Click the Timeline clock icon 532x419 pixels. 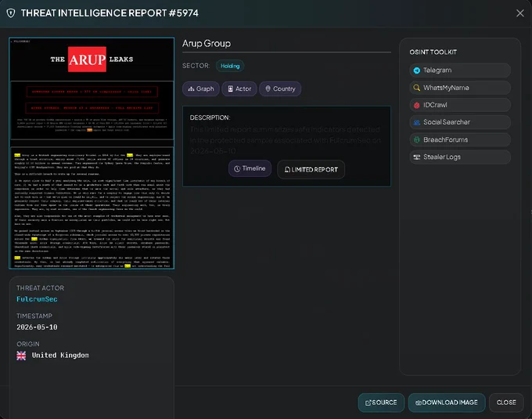(x=237, y=168)
